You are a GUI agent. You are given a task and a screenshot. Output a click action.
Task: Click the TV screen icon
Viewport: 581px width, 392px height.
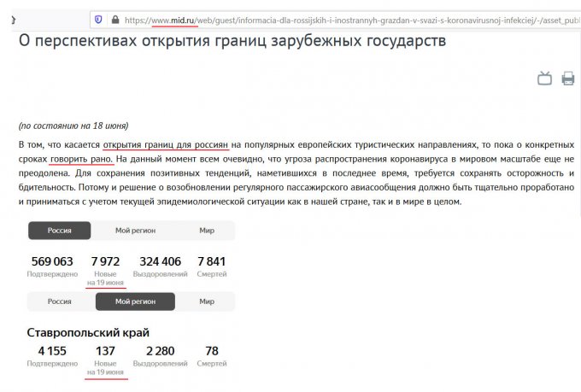[x=544, y=79]
